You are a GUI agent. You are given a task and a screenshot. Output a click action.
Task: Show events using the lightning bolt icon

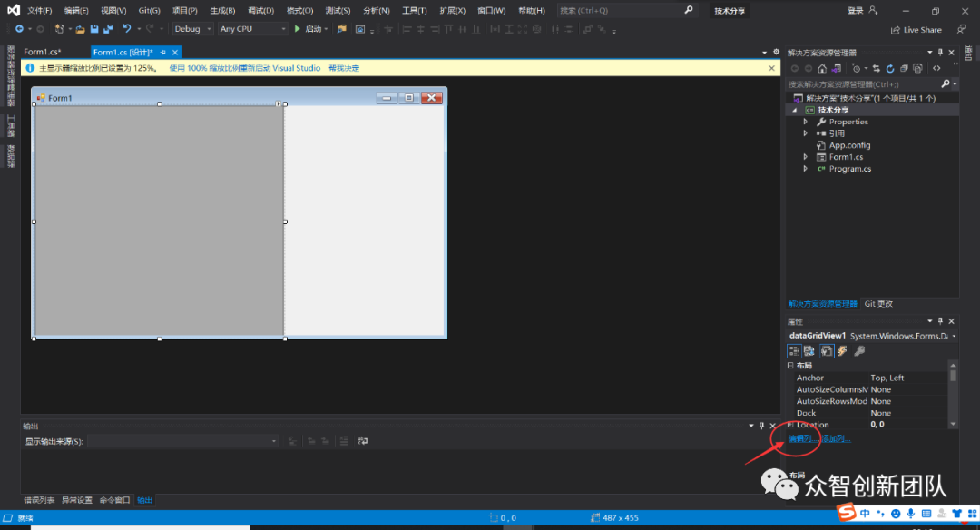click(x=843, y=351)
